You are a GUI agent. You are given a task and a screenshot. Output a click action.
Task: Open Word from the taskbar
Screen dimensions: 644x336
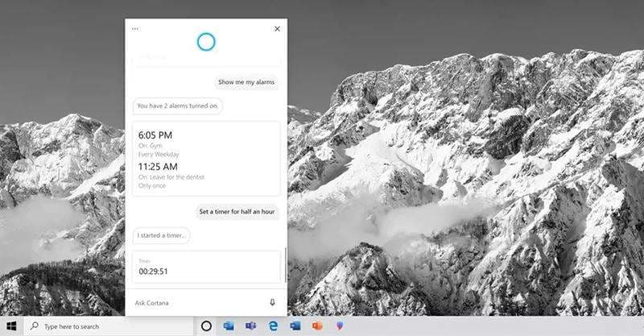(295, 326)
